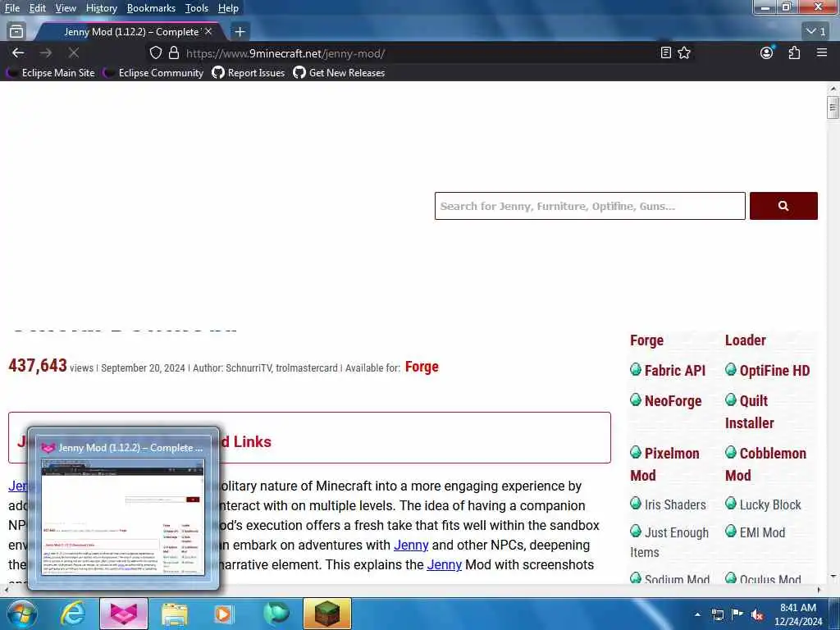Click the pink fox browser taskbar icon
The image size is (840, 630).
124,614
